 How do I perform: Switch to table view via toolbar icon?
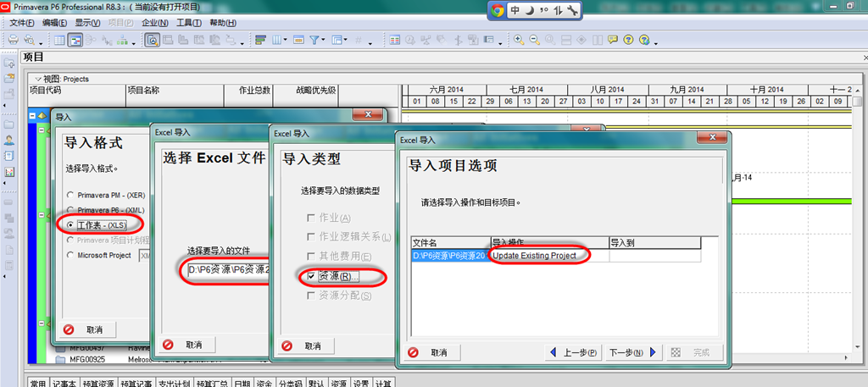[60, 40]
